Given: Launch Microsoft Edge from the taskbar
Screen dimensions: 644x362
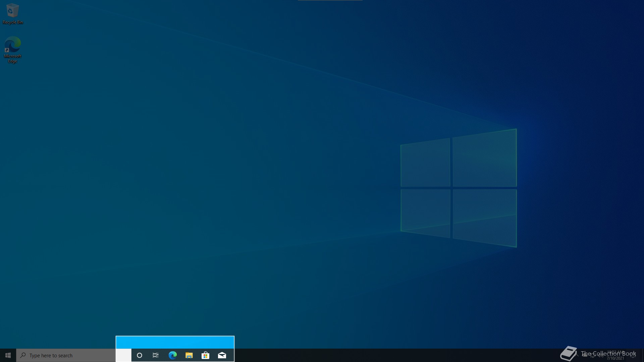Looking at the screenshot, I should tap(172, 355).
